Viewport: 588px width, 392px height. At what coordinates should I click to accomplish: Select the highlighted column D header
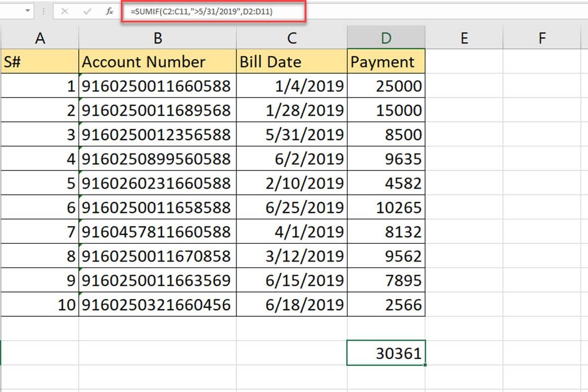(386, 38)
